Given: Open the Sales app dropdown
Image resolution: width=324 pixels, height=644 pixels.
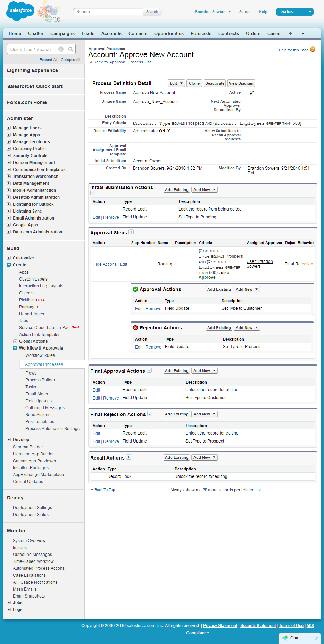Looking at the screenshot, I should (295, 12).
